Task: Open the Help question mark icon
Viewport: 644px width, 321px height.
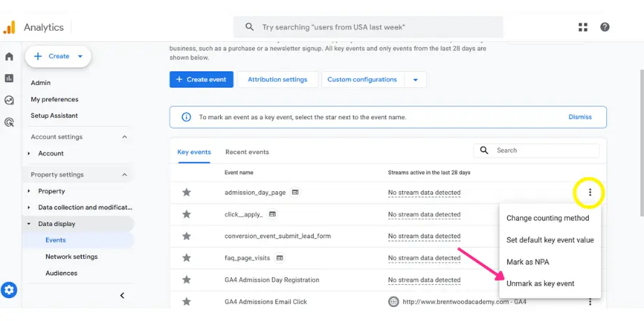Action: pos(605,27)
